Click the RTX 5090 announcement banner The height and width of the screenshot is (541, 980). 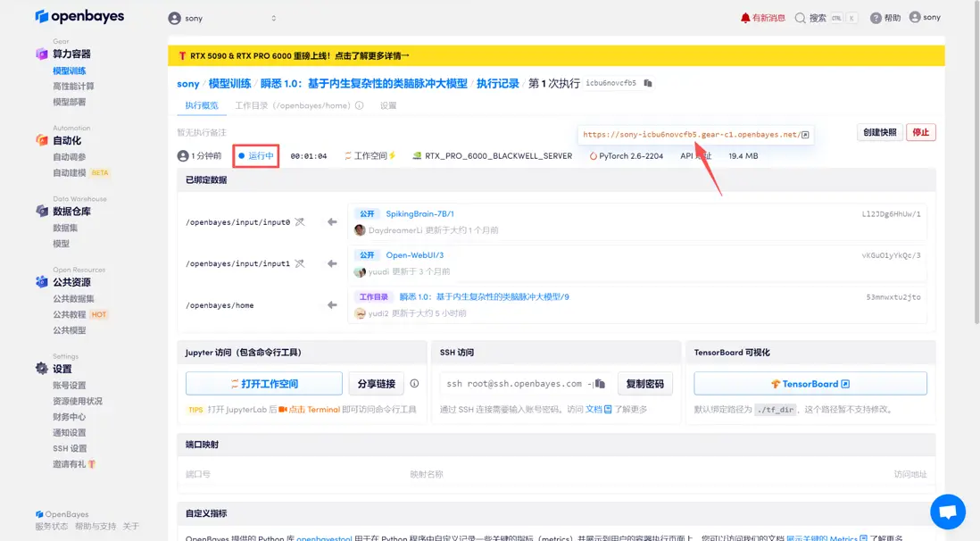tap(556, 55)
